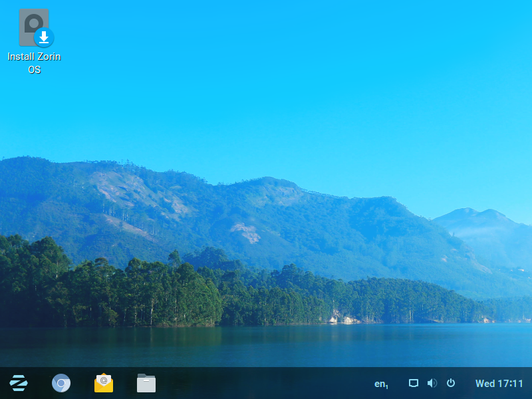Open the mail client from taskbar
This screenshot has width=532, height=399.
tap(104, 383)
